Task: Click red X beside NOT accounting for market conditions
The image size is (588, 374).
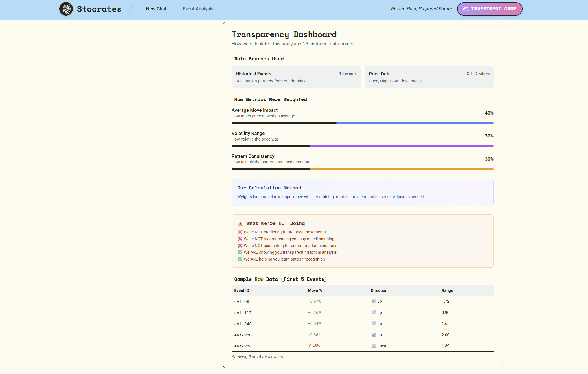Action: pos(240,246)
